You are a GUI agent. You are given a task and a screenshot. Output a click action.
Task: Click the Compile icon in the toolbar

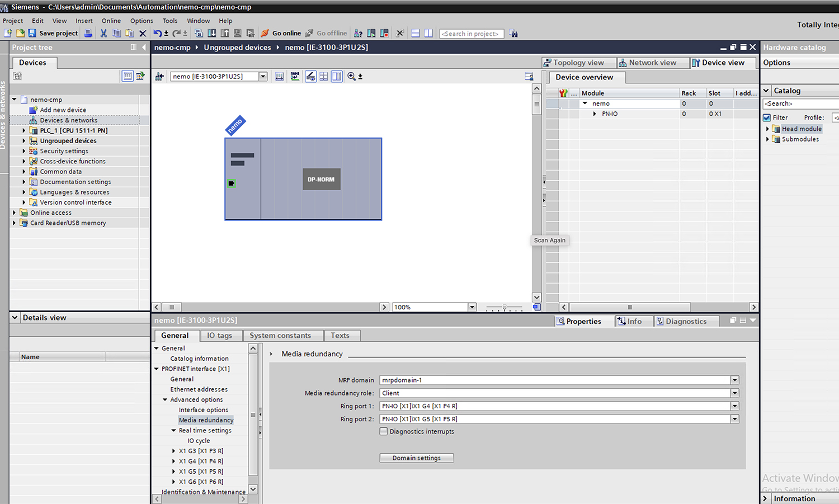pyautogui.click(x=199, y=33)
